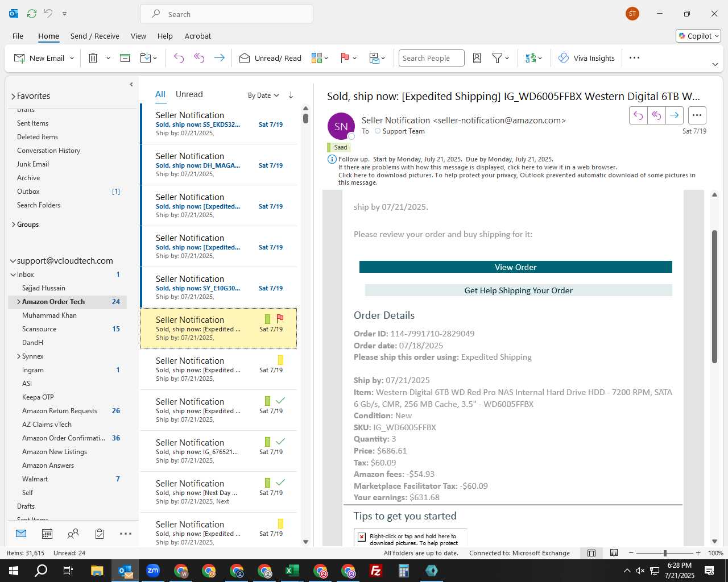728x582 pixels.
Task: Click New Email button
Action: click(39, 58)
